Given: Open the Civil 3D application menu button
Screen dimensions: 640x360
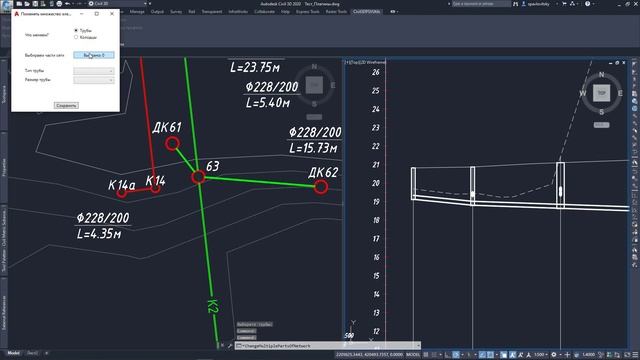Looking at the screenshot, I should [6, 5].
